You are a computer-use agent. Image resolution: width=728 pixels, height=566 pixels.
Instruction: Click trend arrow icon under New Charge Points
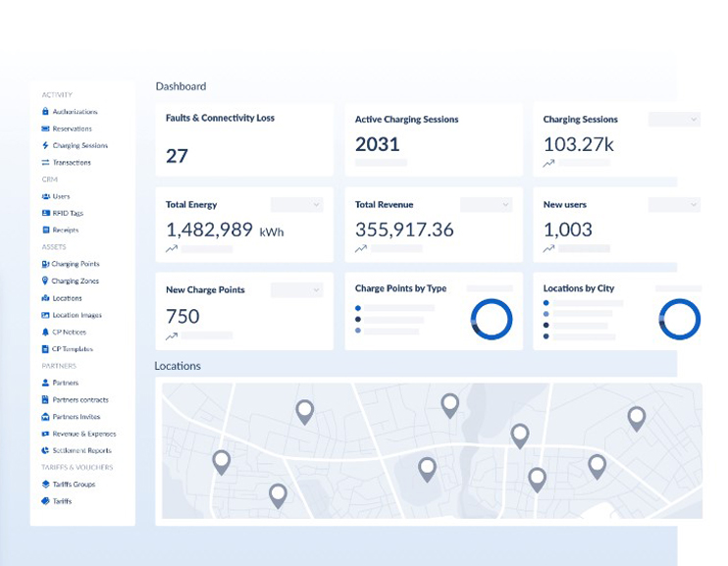coord(172,336)
